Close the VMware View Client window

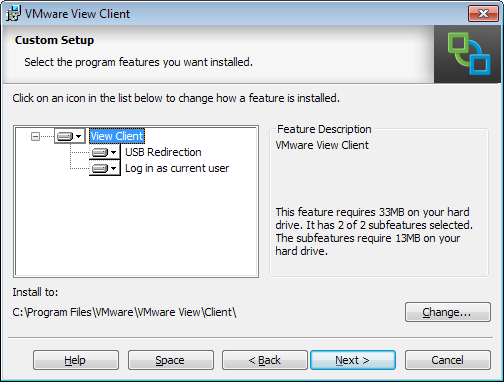coord(483,14)
